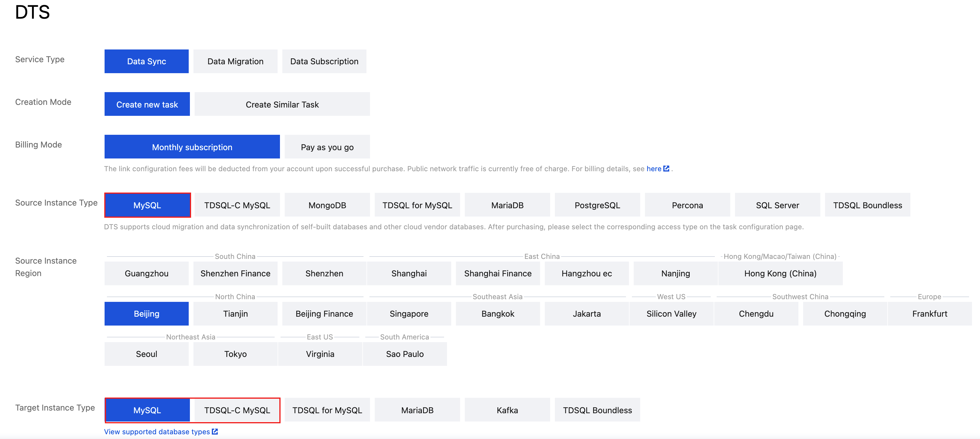The image size is (980, 439).
Task: Choose Sao Paulo source region
Action: [404, 354]
